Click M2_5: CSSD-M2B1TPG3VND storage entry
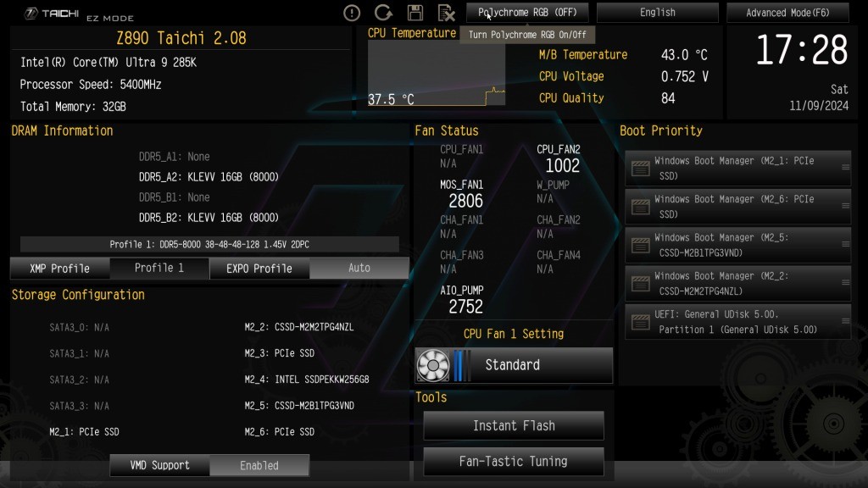The height and width of the screenshot is (488, 868). [x=299, y=406]
